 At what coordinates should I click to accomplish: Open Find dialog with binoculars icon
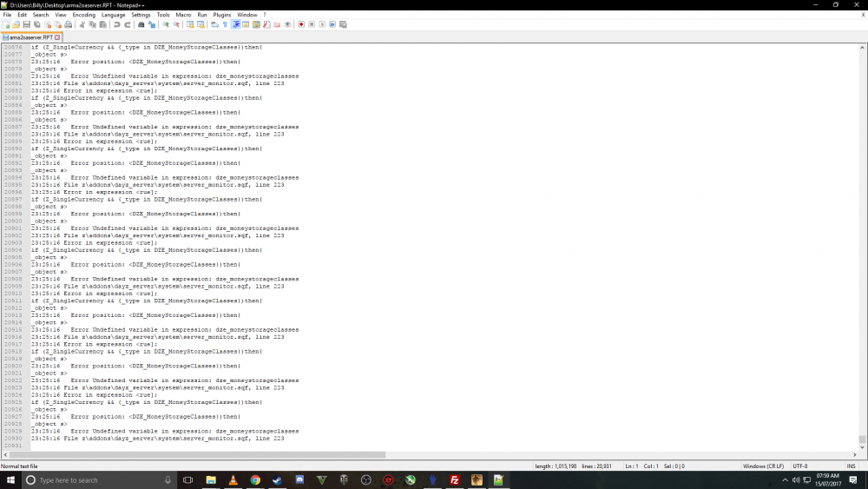click(x=141, y=24)
